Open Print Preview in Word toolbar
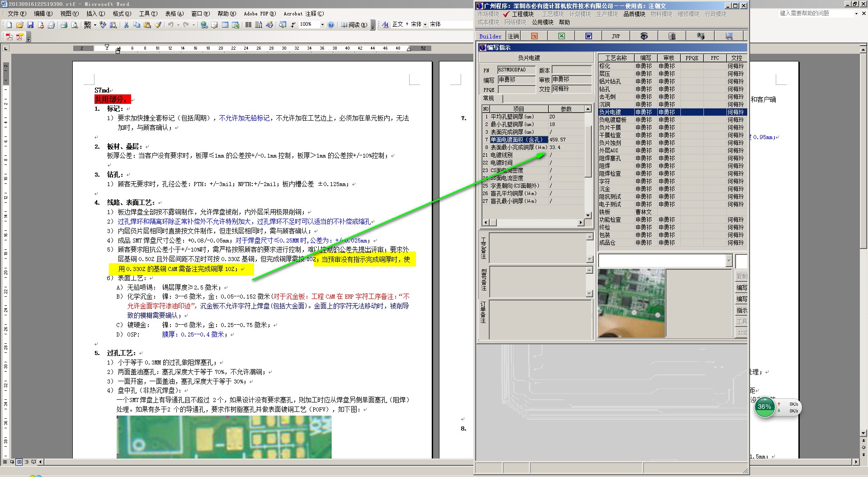 (74, 24)
